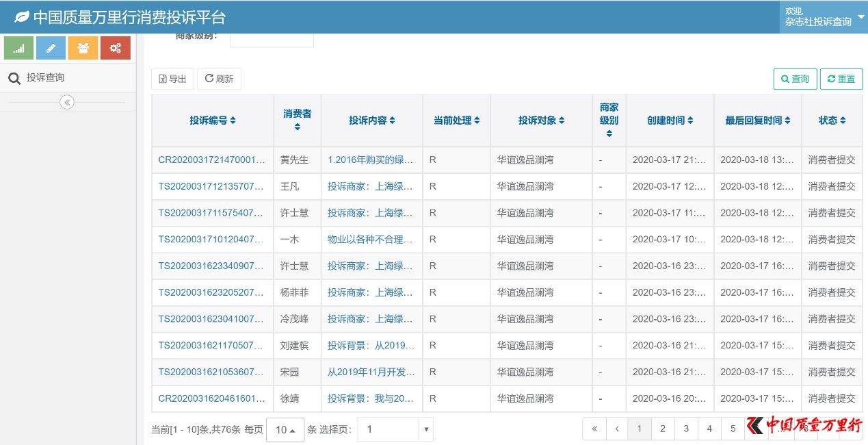Click the blue pencil edit icon button

pos(51,48)
